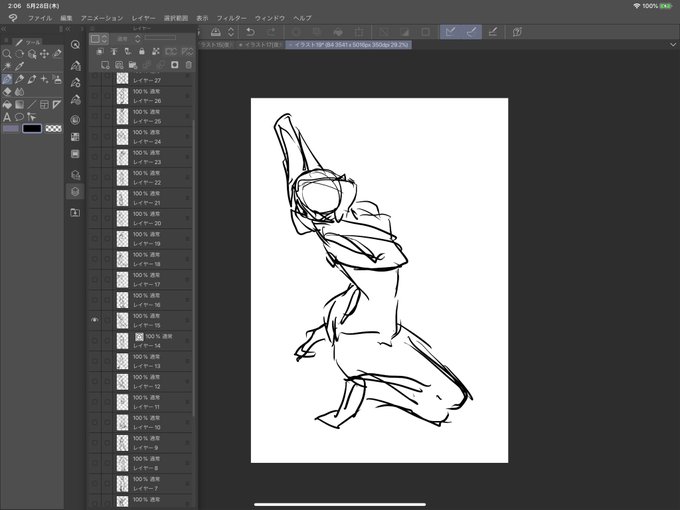Click the Undo arrow in command bar

250,32
